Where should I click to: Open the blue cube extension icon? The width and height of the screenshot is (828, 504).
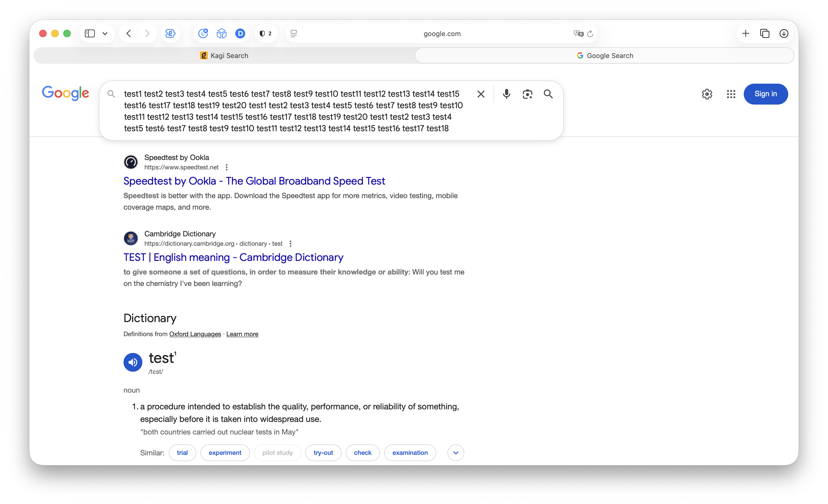(221, 33)
